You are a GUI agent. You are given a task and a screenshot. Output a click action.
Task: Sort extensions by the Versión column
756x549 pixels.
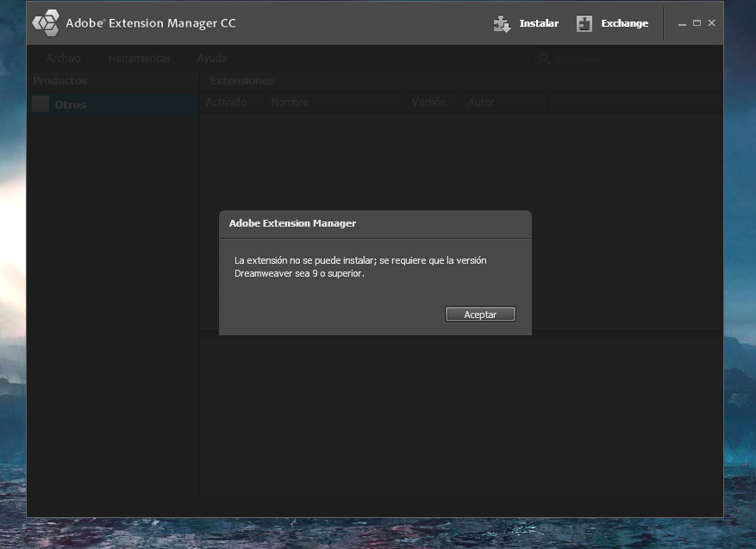coord(428,102)
